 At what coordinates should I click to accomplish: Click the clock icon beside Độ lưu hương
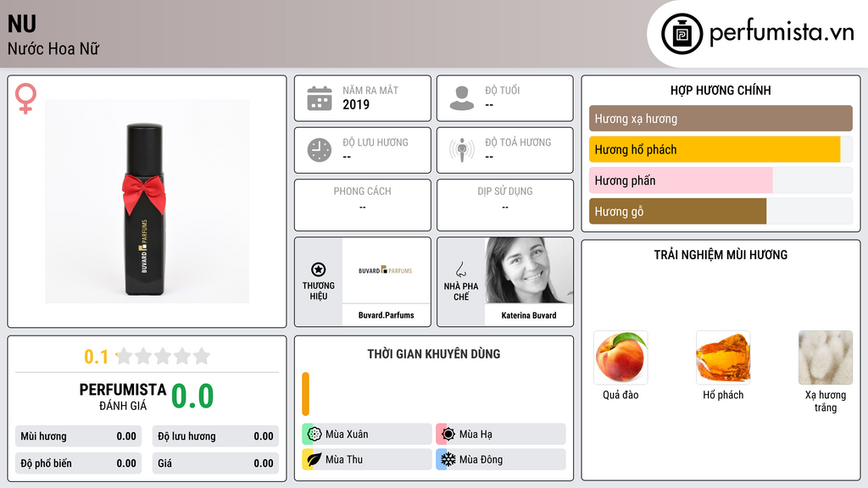click(x=320, y=150)
